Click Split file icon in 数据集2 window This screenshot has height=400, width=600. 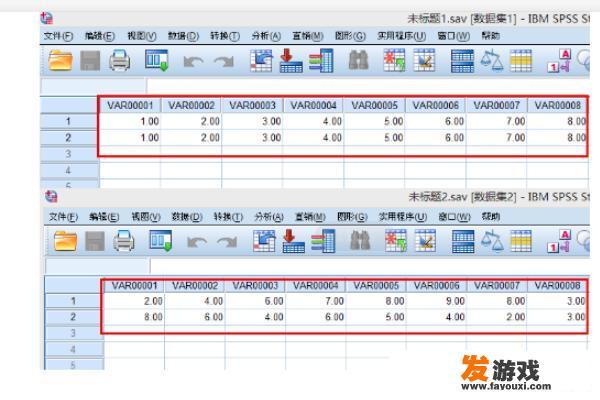pos(463,242)
